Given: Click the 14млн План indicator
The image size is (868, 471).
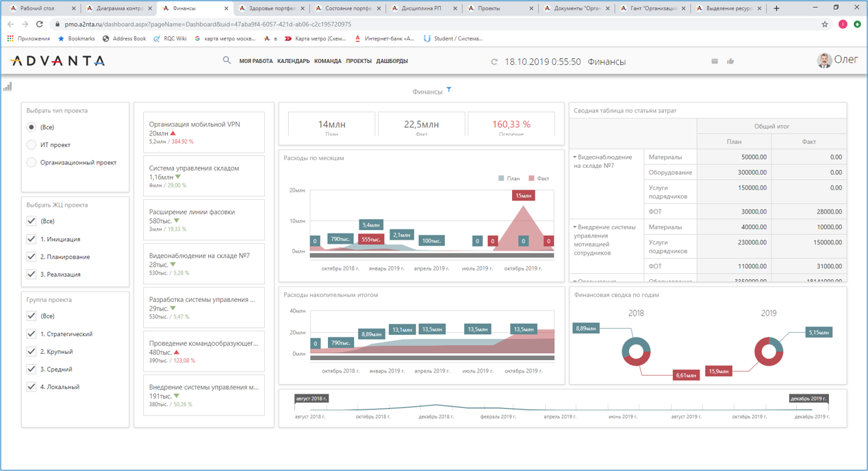Looking at the screenshot, I should point(332,125).
